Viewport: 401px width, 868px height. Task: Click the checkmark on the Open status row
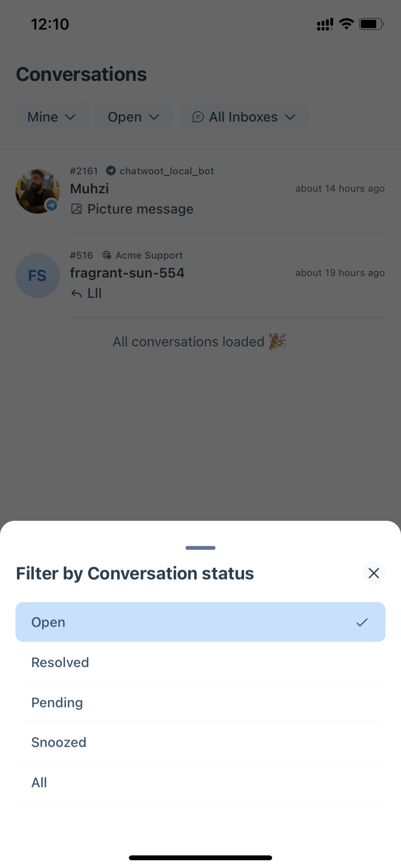tap(362, 622)
